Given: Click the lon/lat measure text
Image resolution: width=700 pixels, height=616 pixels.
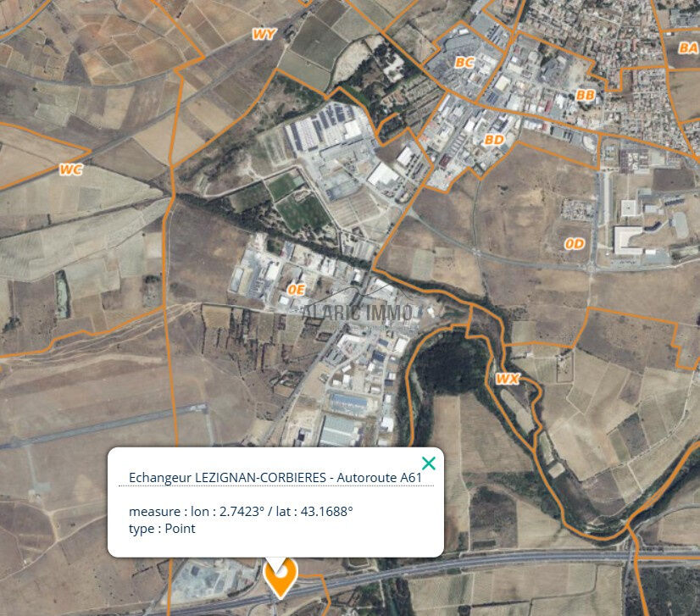Looking at the screenshot, I should click(241, 511).
